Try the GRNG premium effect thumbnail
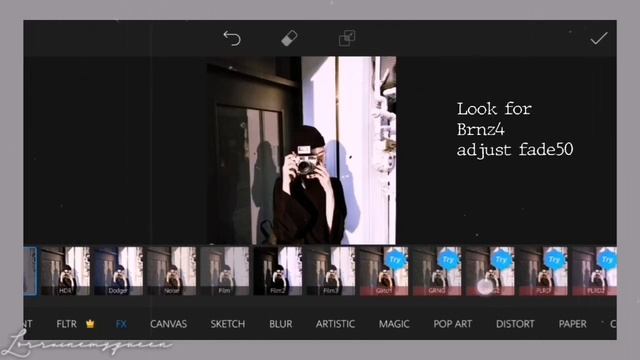The height and width of the screenshot is (360, 640). tap(437, 271)
